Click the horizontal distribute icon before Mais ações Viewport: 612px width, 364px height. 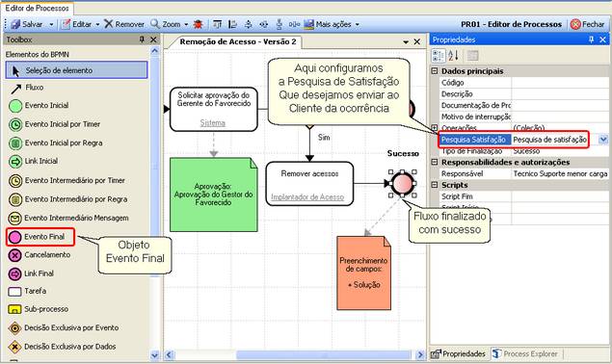click(294, 24)
